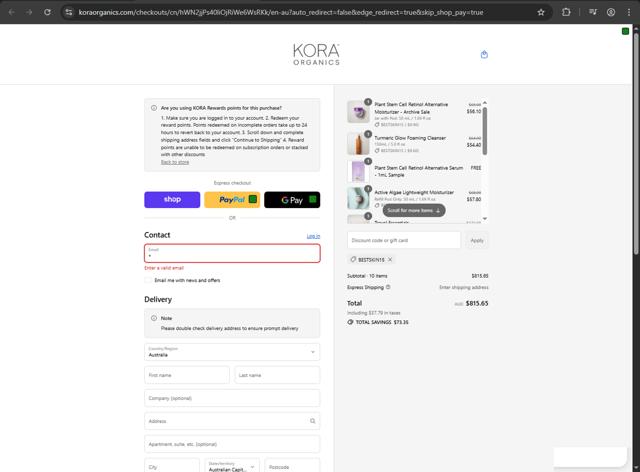The height and width of the screenshot is (472, 640).
Task: Click Express Shipping help icon
Action: point(388,287)
